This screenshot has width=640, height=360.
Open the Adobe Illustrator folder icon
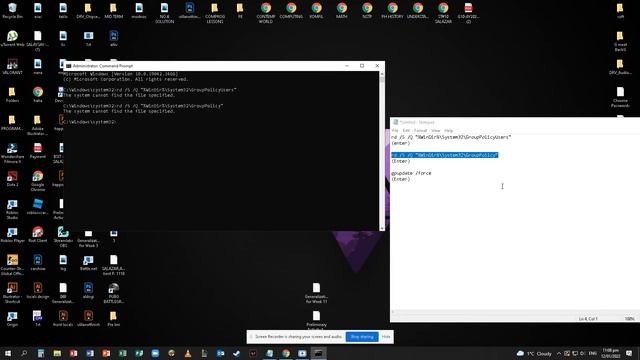tap(38, 125)
